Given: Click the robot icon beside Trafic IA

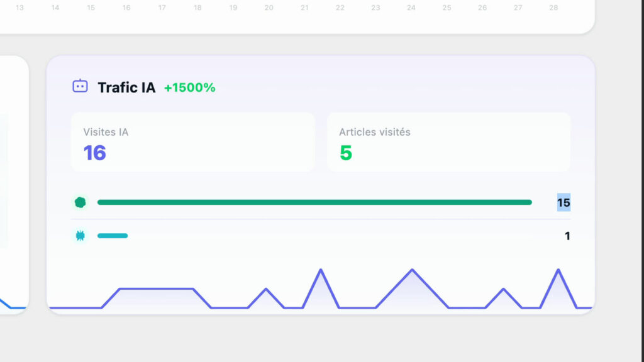Looking at the screenshot, I should [80, 86].
